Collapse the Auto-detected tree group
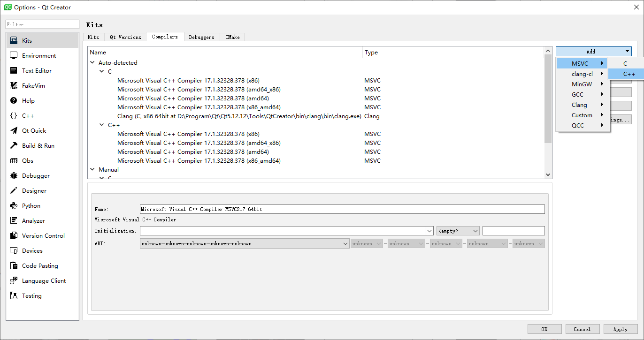Screen dimensions: 644x340 [x=92, y=62]
